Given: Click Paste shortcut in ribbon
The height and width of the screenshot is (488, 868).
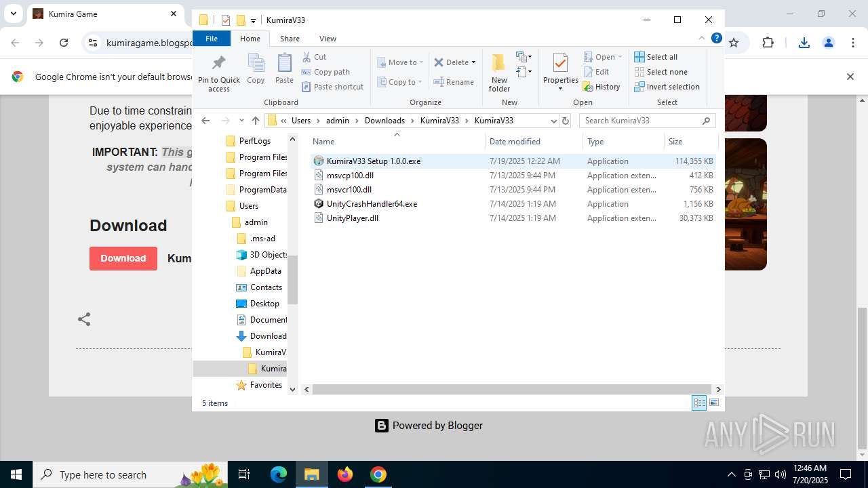Looking at the screenshot, I should pyautogui.click(x=333, y=87).
